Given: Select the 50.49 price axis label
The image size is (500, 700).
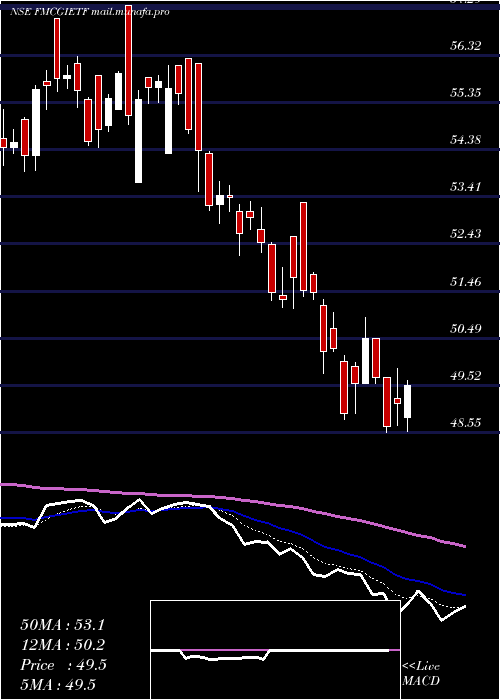Looking at the screenshot, I should coord(466,329).
